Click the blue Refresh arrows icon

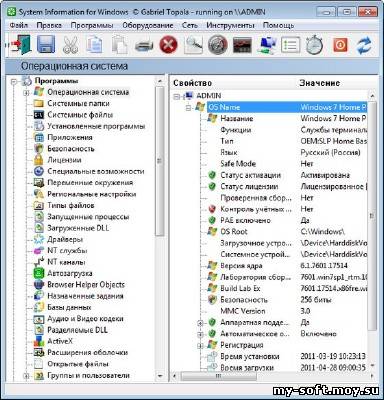(364, 46)
